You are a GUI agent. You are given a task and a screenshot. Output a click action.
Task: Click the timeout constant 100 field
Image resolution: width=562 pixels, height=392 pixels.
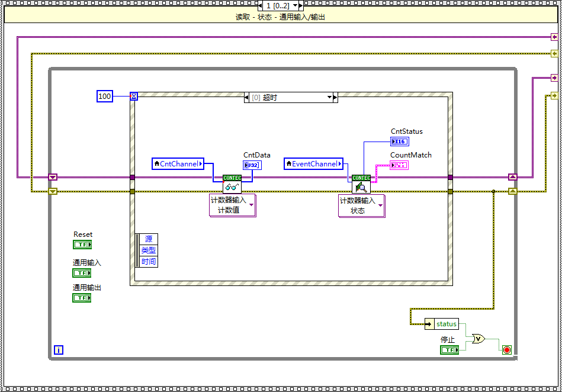(105, 96)
